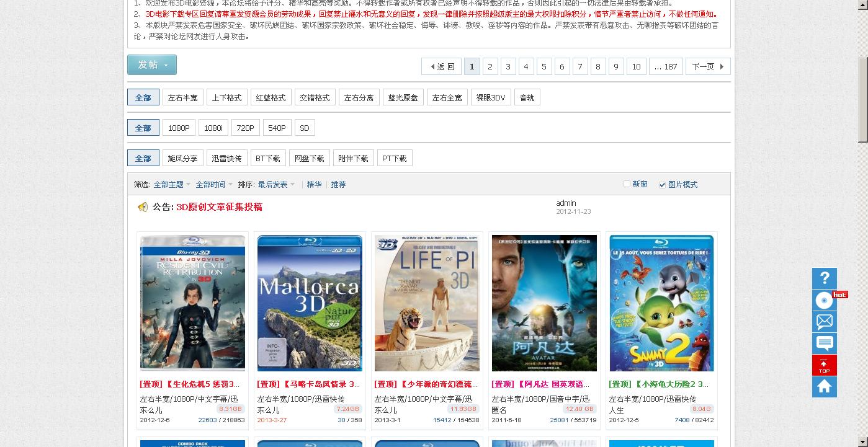Click the 精华 filter link
Screen dimensions: 868x447
point(314,185)
